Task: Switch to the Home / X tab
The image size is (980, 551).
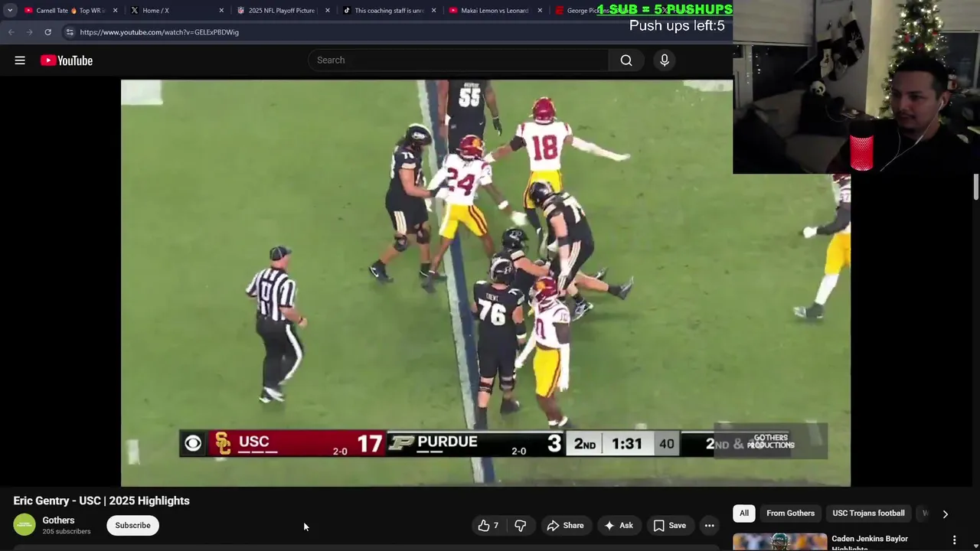Action: tap(171, 11)
